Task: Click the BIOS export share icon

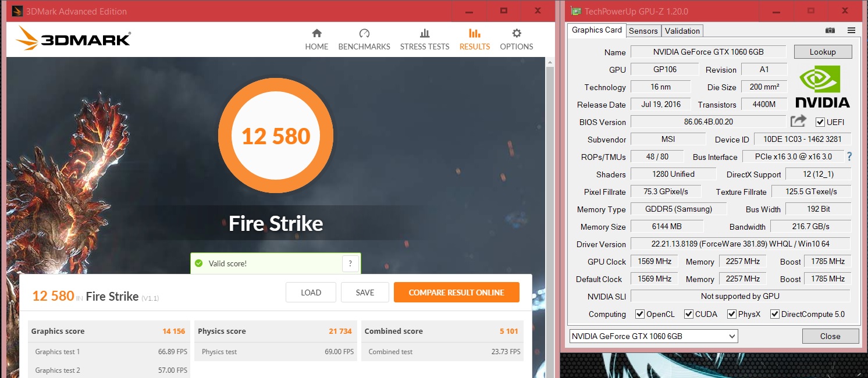Action: pyautogui.click(x=798, y=121)
